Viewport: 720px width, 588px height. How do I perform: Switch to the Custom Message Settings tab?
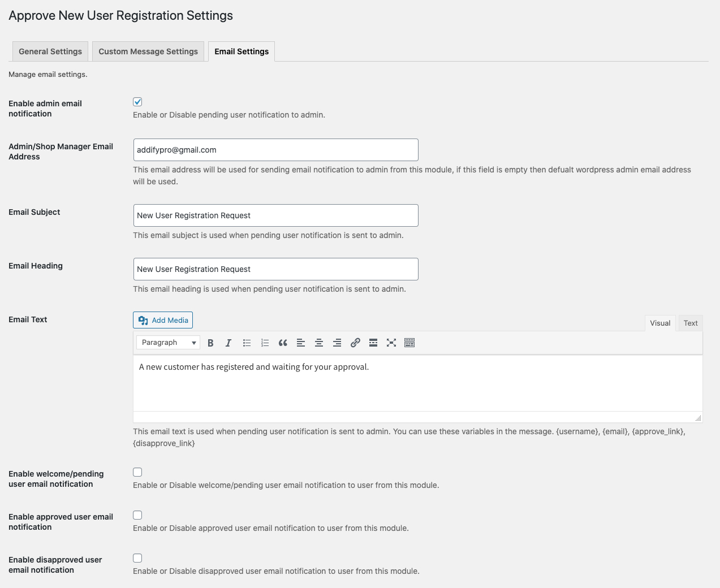tap(148, 51)
